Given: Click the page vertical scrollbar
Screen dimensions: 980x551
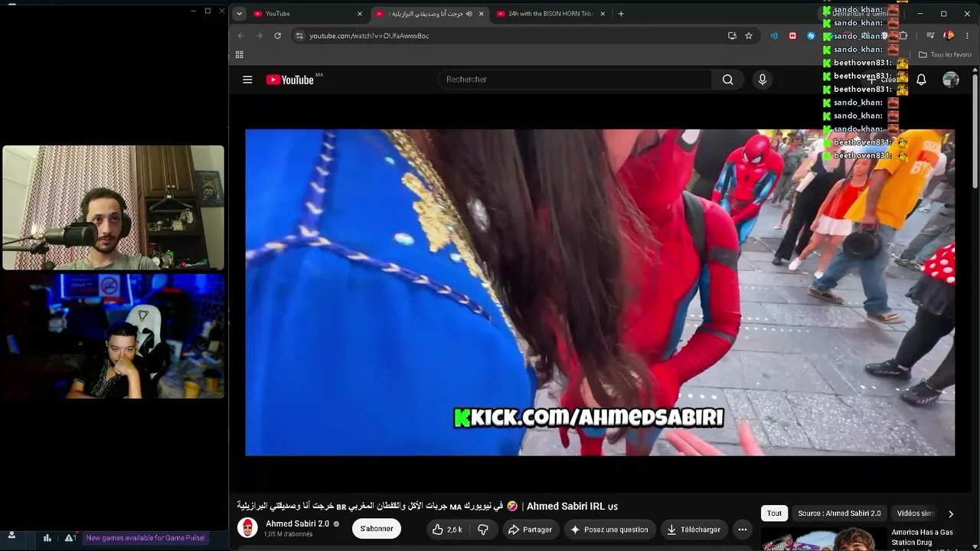Looking at the screenshot, I should pos(975,130).
